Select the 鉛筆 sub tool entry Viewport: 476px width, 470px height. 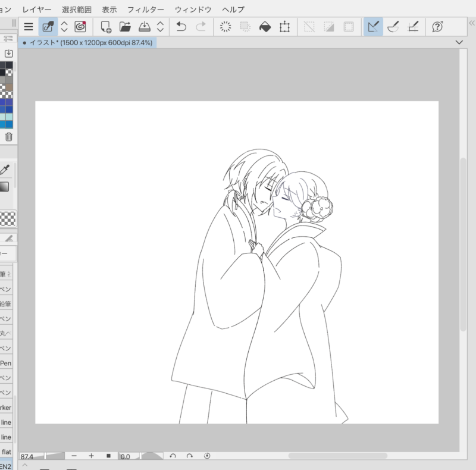(x=6, y=303)
